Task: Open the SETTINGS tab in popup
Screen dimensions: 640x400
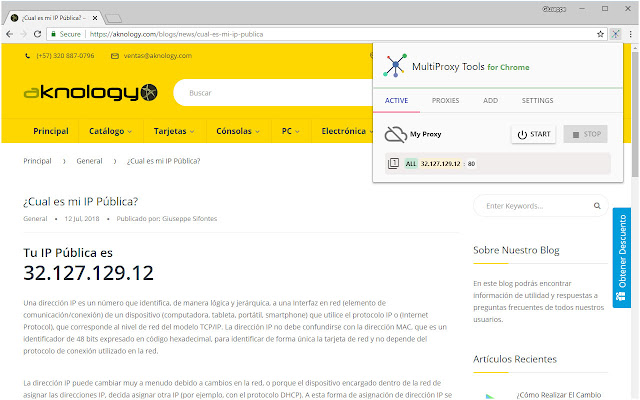Action: click(x=537, y=100)
